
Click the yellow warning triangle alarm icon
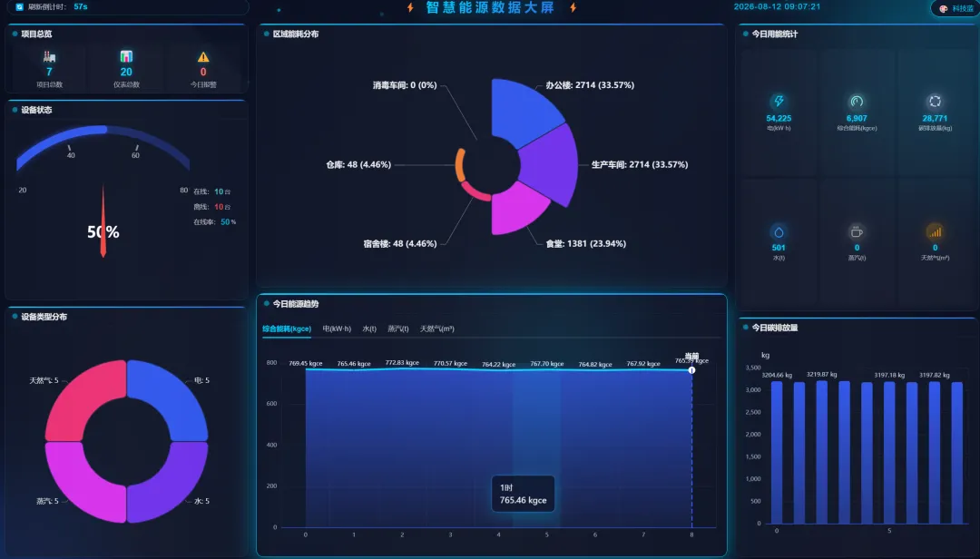pyautogui.click(x=203, y=57)
